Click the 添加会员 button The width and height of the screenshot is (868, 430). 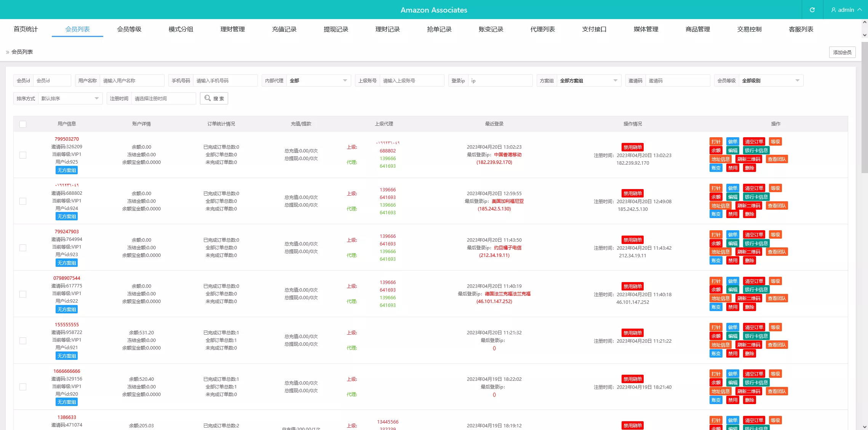coord(842,52)
